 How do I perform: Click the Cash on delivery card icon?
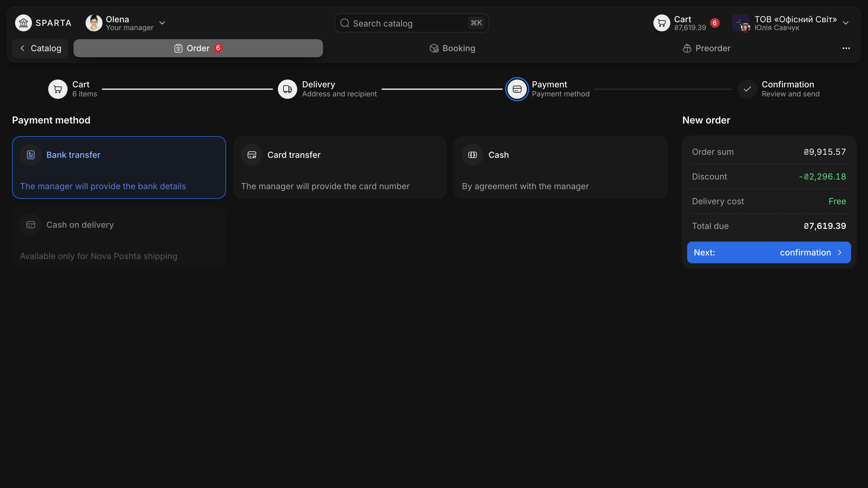coord(31,225)
